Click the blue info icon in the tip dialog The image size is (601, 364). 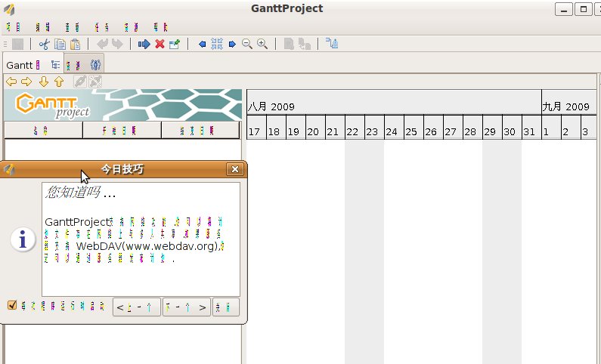point(23,240)
